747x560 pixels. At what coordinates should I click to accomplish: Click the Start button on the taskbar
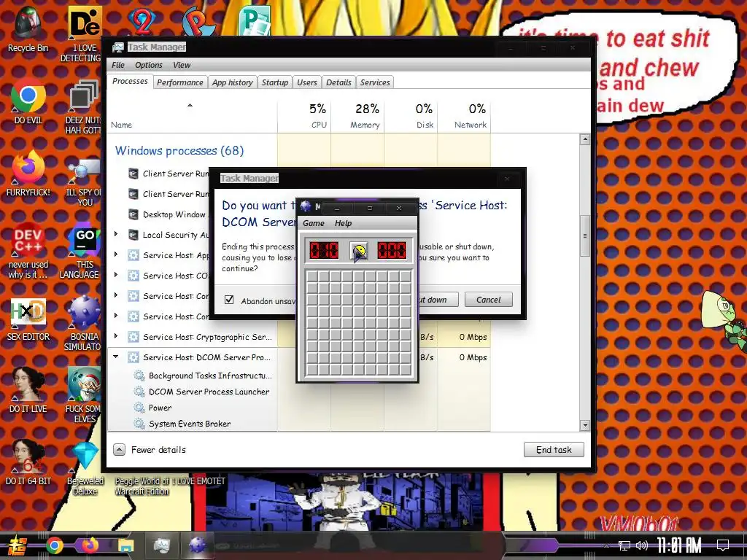coord(16,545)
